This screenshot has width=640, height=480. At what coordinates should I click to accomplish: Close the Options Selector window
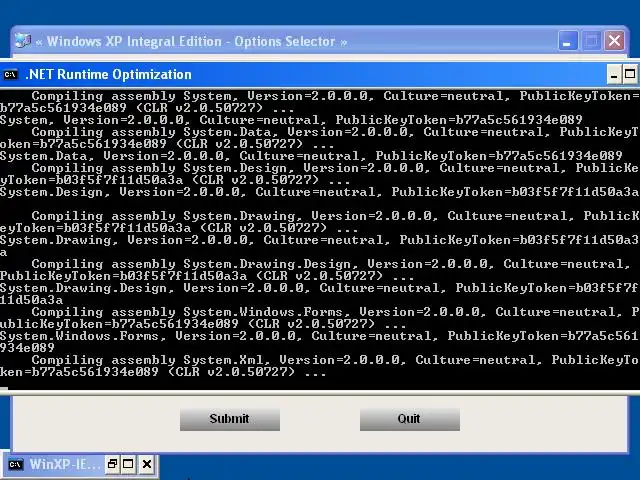[614, 41]
